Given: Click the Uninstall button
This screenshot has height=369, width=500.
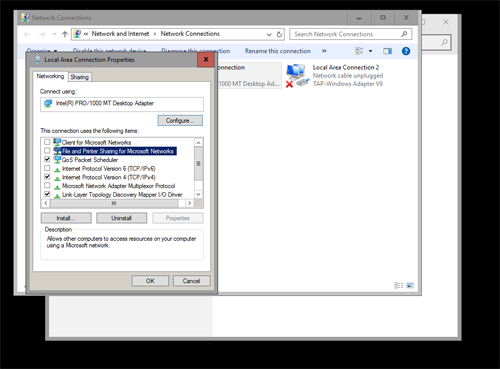Looking at the screenshot, I should [x=121, y=218].
